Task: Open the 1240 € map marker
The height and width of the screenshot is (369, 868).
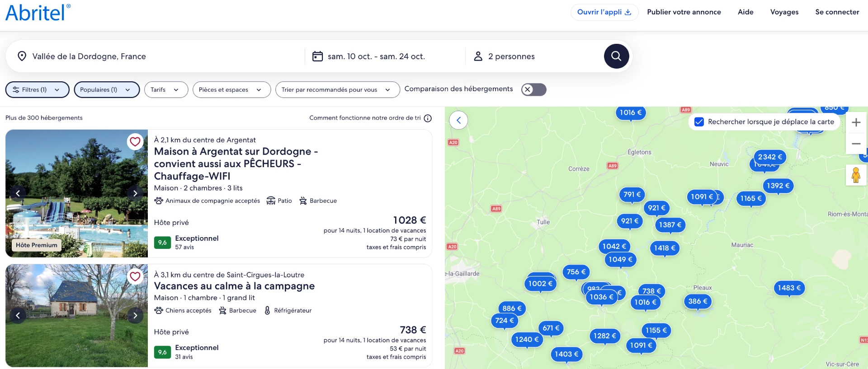Action: (x=527, y=339)
